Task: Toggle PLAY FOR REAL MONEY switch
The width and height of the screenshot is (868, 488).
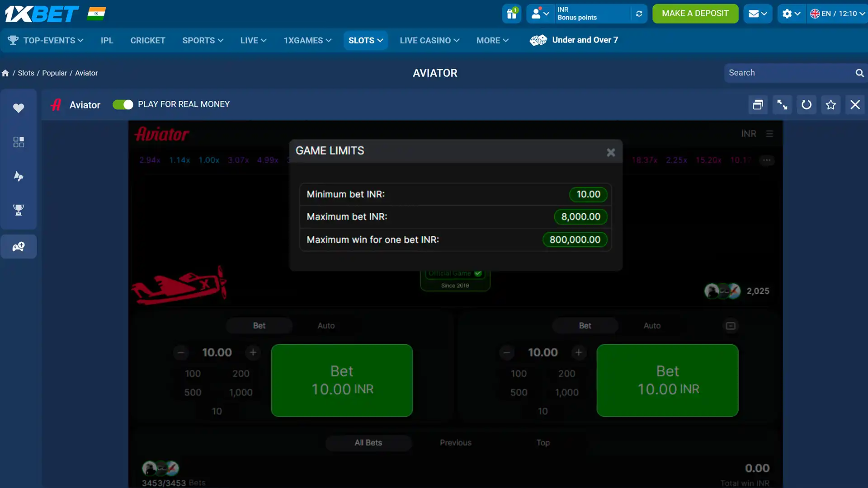Action: (123, 104)
